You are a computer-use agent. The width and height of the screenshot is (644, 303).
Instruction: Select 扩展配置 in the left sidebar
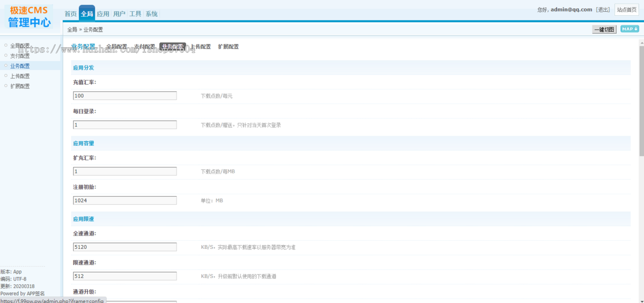[x=20, y=86]
